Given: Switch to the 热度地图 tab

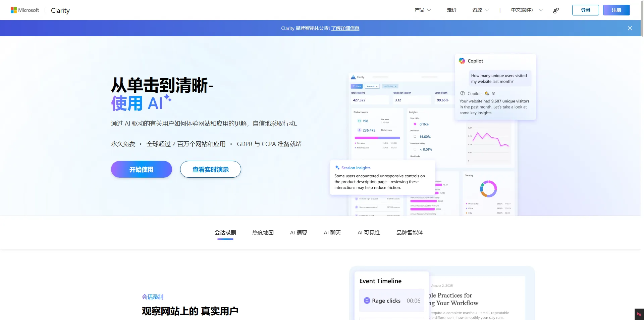Looking at the screenshot, I should (263, 232).
